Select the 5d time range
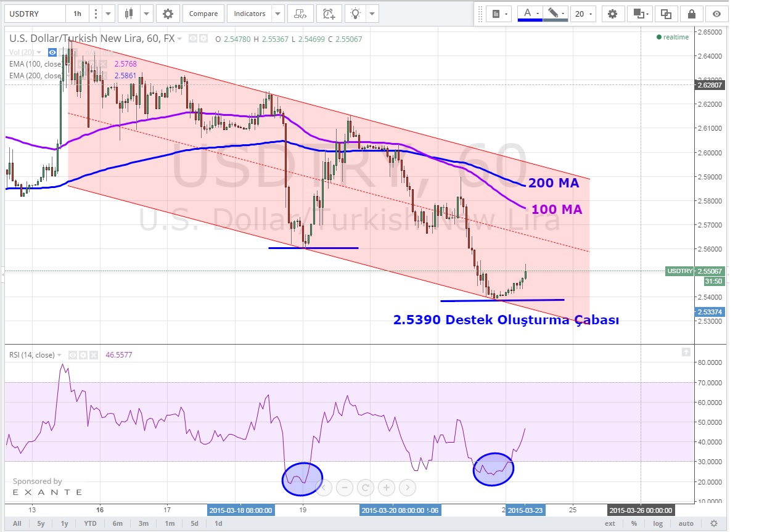Viewport: 775px width, 532px height. [194, 523]
